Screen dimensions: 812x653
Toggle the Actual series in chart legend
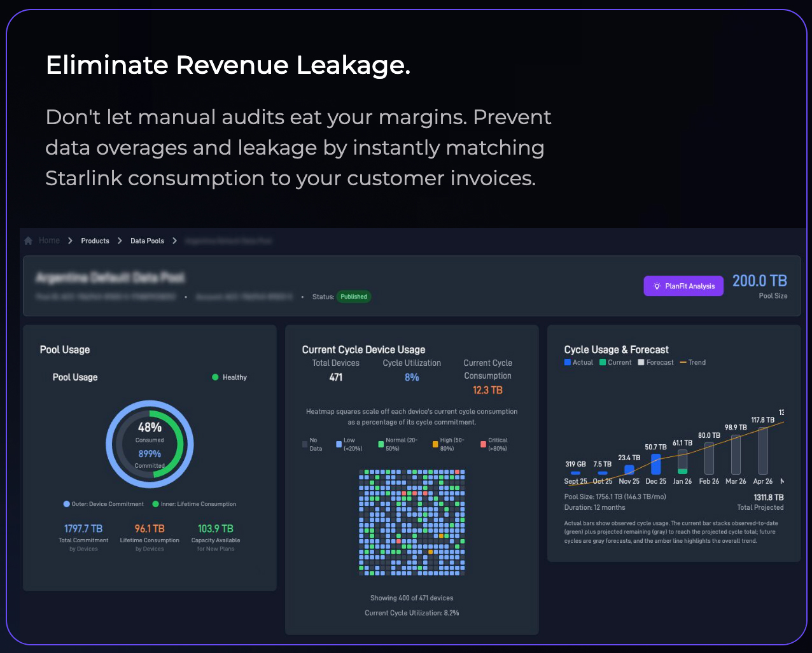pos(578,362)
